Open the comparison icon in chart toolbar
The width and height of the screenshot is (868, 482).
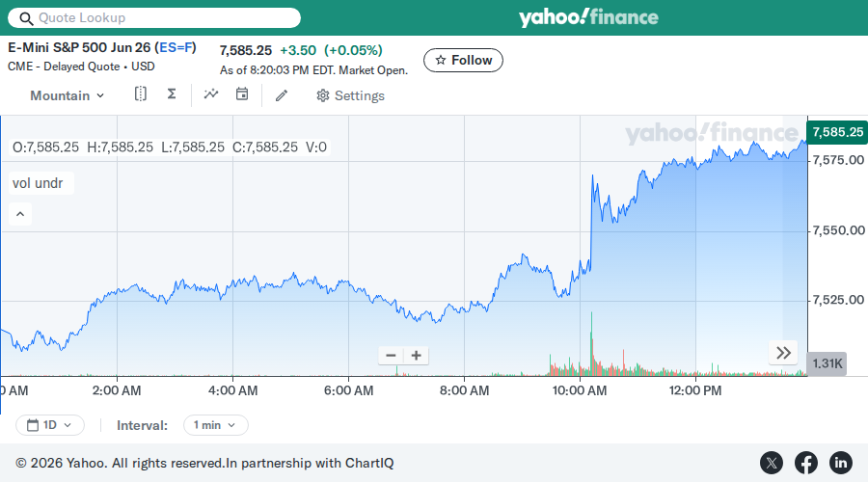click(141, 94)
